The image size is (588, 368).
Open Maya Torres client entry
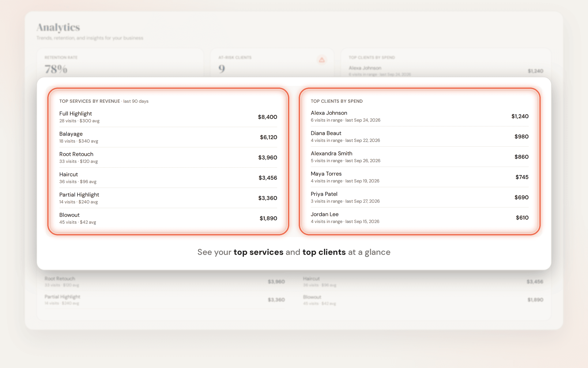pos(420,177)
